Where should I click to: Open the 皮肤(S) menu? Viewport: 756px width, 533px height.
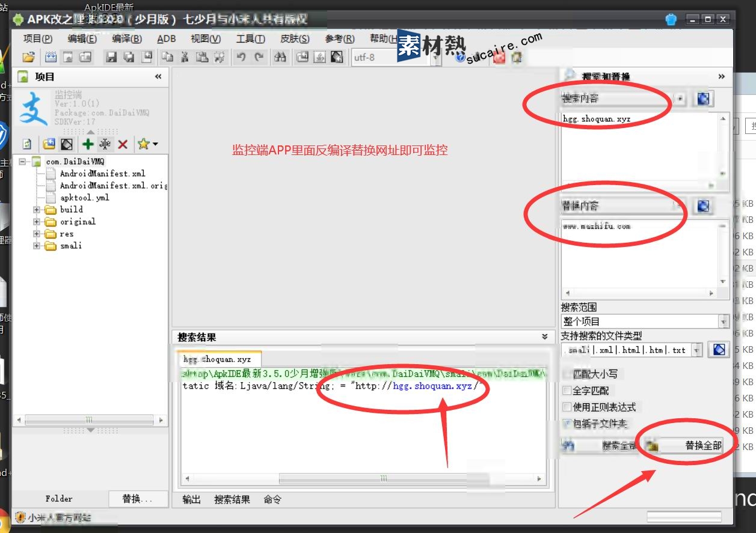click(295, 38)
